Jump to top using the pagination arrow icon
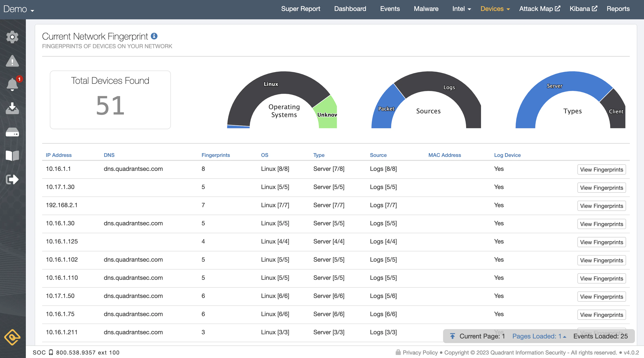Image resolution: width=644 pixels, height=358 pixels. tap(453, 336)
